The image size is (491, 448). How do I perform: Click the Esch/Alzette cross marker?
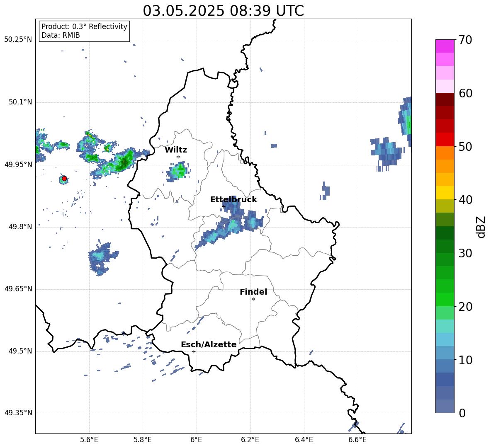coord(194,351)
